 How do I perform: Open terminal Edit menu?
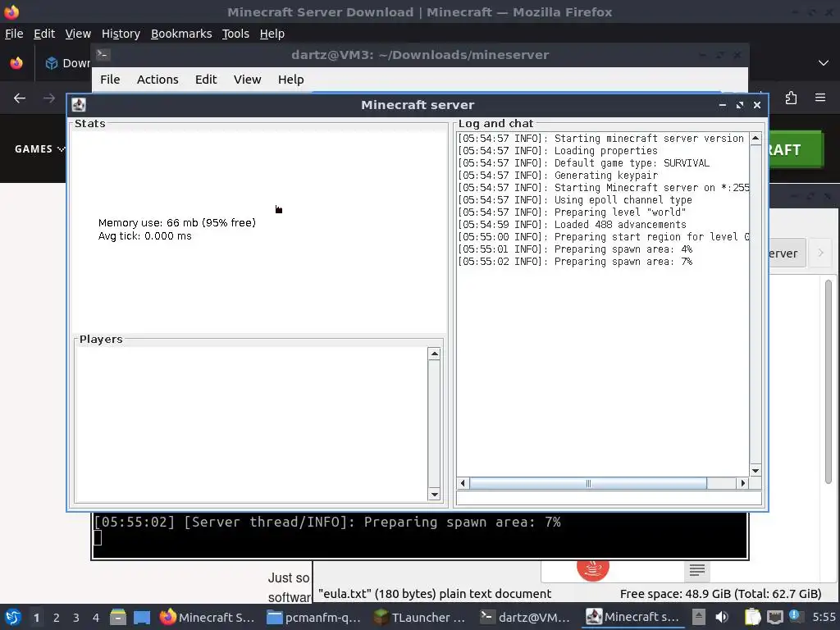pyautogui.click(x=206, y=80)
